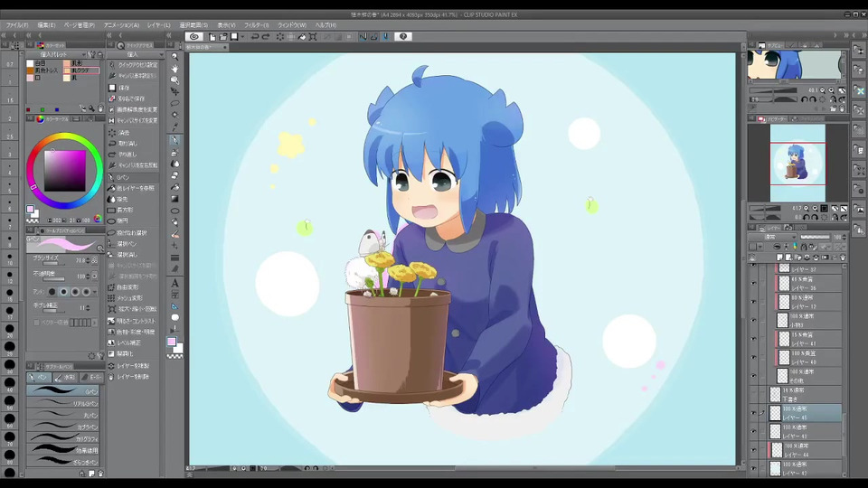Select the Hand move tool

[x=175, y=68]
